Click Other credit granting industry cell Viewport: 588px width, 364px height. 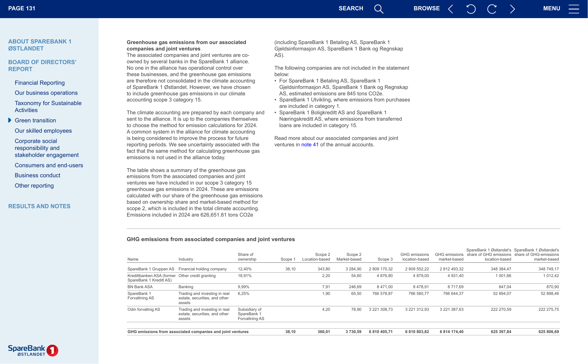click(x=197, y=276)
